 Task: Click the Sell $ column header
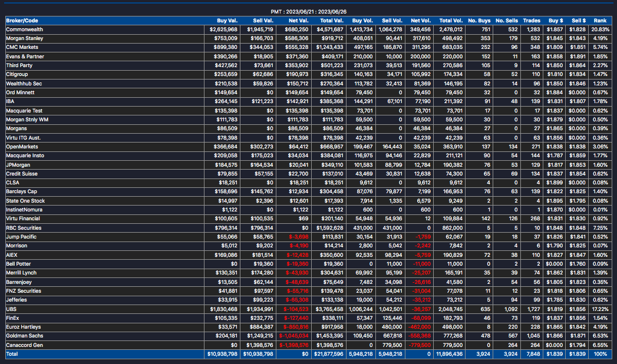pyautogui.click(x=579, y=21)
